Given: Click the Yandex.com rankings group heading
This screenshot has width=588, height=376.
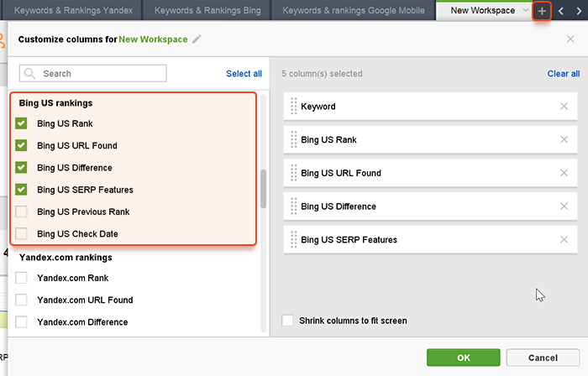Looking at the screenshot, I should (x=66, y=258).
